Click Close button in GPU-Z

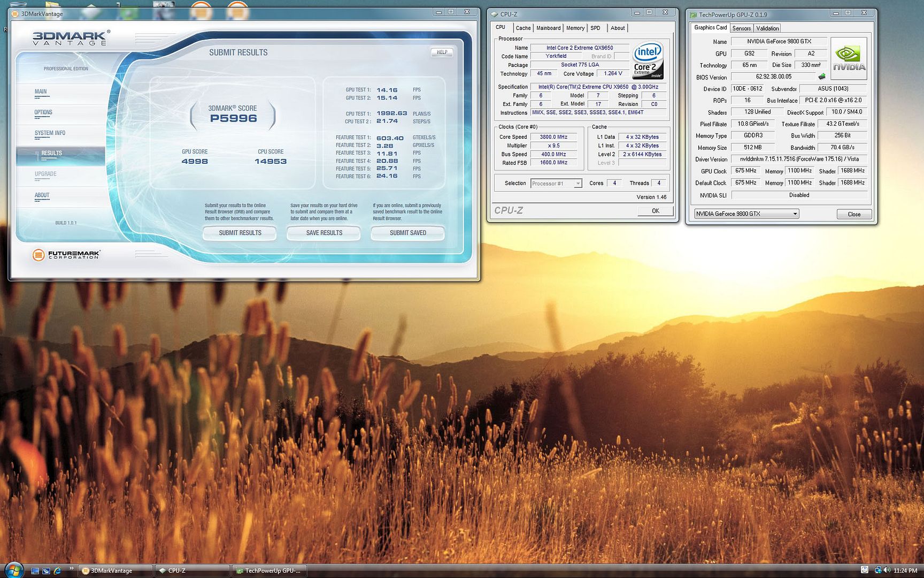coord(854,214)
